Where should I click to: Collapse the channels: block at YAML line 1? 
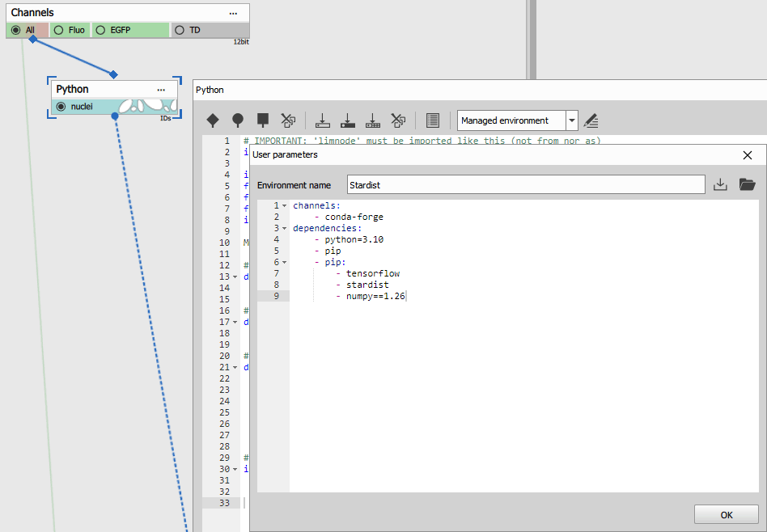pos(284,206)
